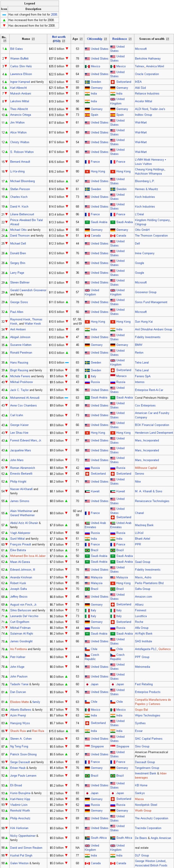Click the South Africa flag in Nicky Oppenheimer's citizenship cell
Screen dimensions: 174x868
(x=87, y=838)
